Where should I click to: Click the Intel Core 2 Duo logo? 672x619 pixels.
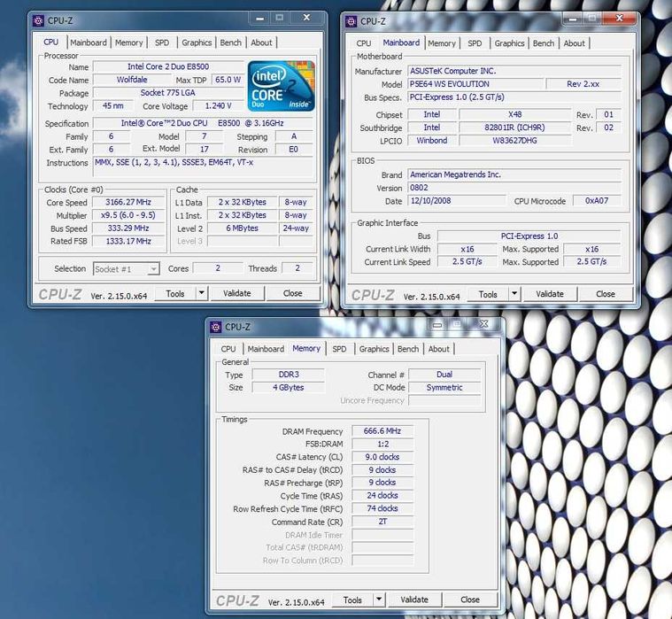click(282, 86)
